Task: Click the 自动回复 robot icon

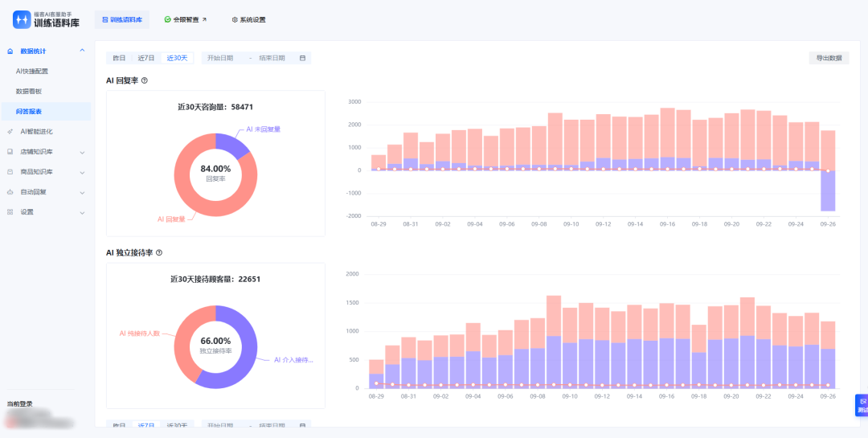Action: 10,192
